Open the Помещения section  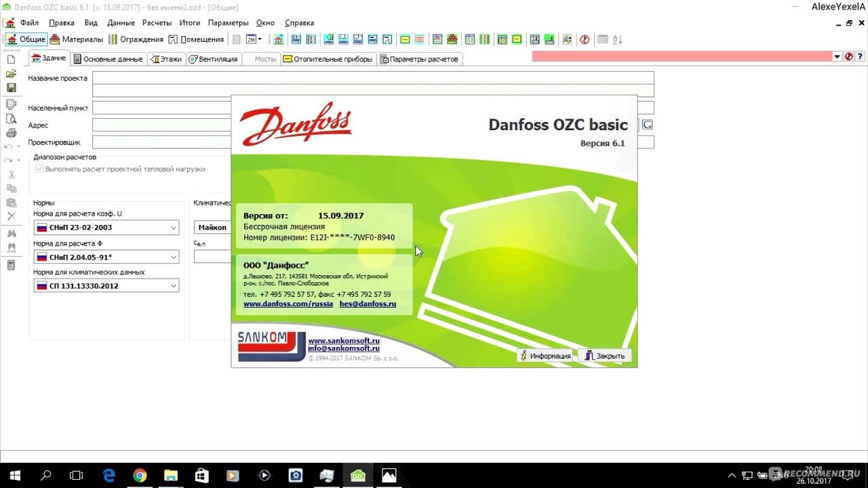(196, 39)
